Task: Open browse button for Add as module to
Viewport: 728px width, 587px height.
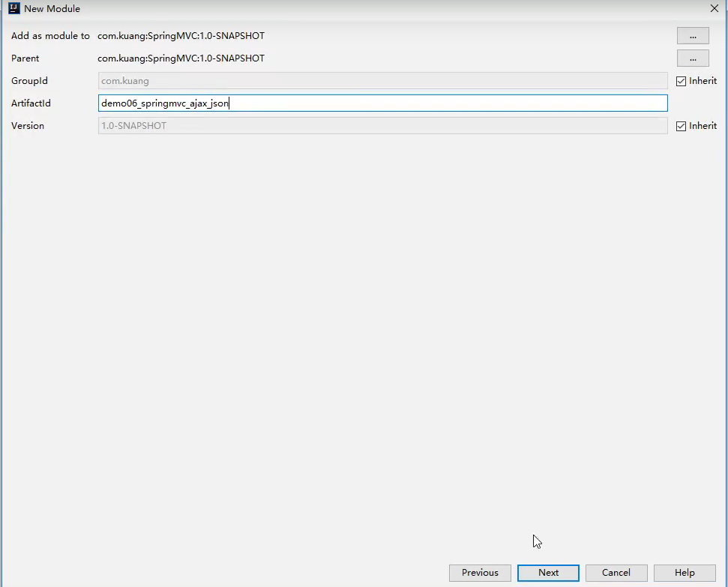Action: pyautogui.click(x=693, y=36)
